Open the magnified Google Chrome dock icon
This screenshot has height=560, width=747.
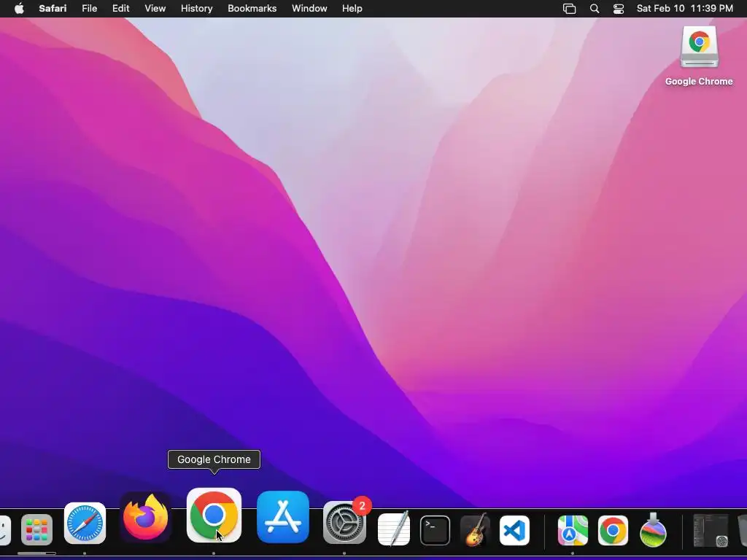(214, 516)
